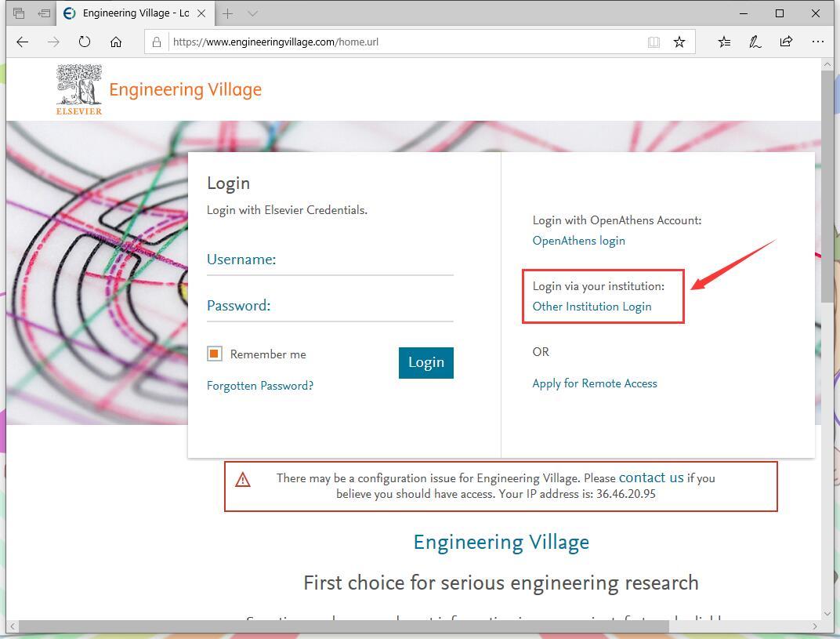Click the Engineering Village header title
This screenshot has height=639, width=840.
(x=186, y=89)
